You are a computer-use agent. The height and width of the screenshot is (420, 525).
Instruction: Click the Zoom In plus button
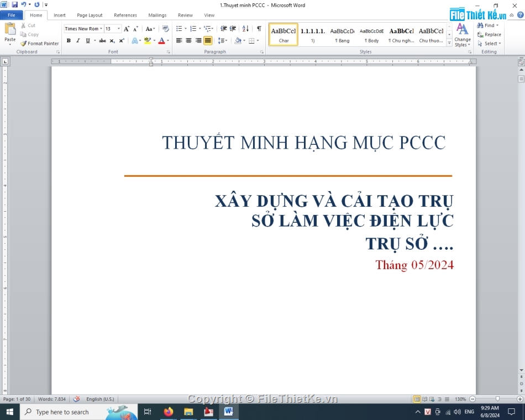point(520,399)
